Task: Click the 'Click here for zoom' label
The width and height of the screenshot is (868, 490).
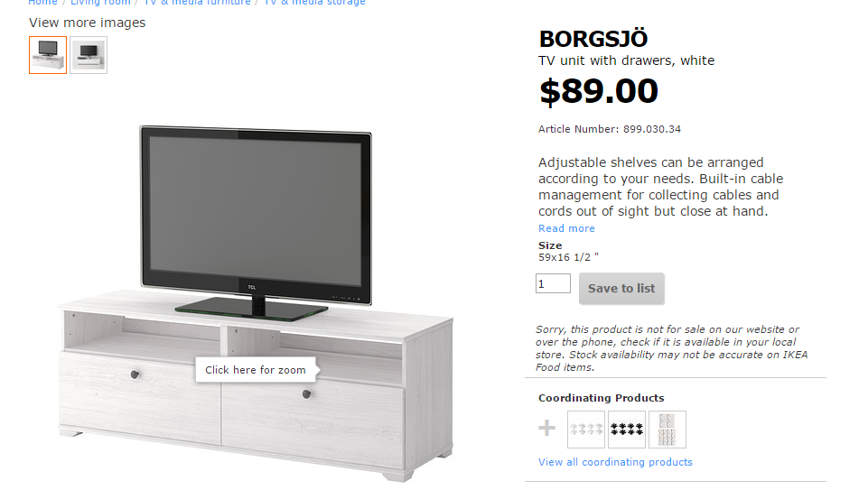Action: (256, 370)
